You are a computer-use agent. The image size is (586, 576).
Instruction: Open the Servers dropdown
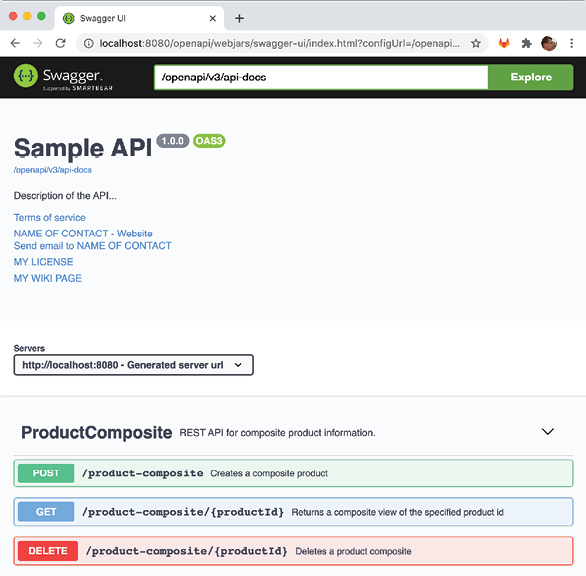(x=133, y=365)
